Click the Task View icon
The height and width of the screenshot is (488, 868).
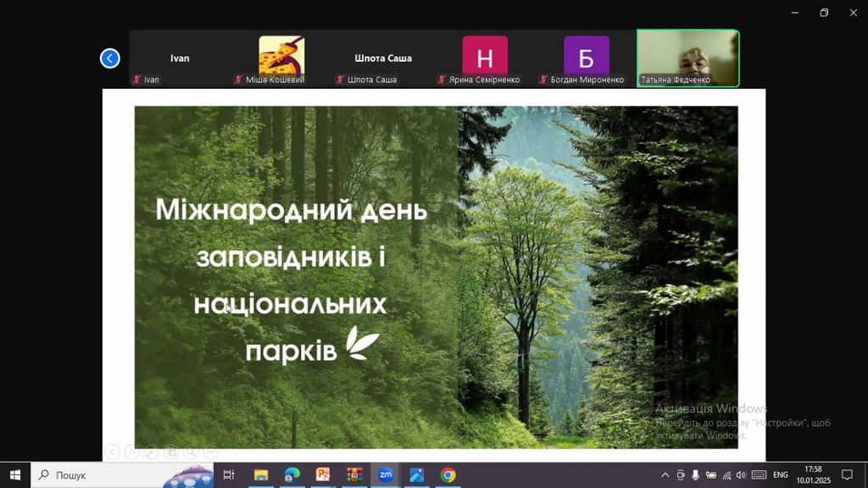pos(229,475)
